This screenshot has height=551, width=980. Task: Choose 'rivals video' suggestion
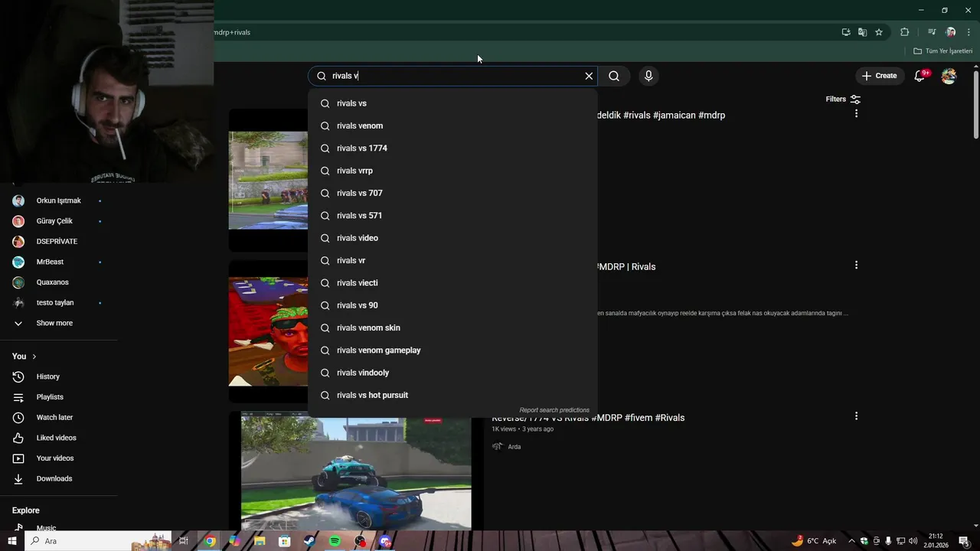[452, 238]
